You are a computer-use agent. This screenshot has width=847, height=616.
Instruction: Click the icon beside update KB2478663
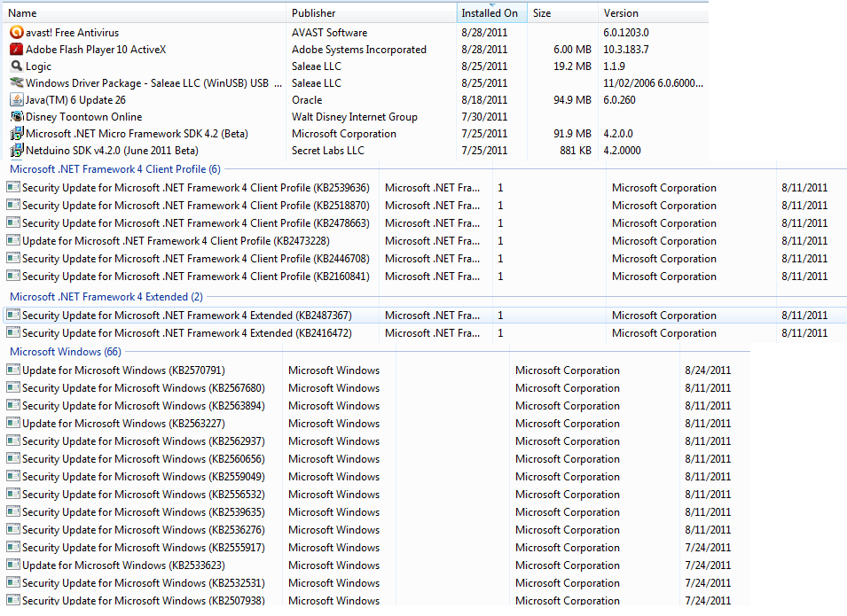tap(13, 223)
